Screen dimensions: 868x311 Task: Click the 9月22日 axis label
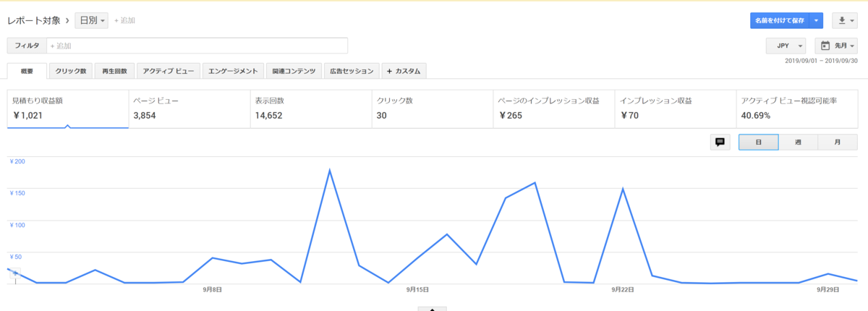click(x=623, y=289)
